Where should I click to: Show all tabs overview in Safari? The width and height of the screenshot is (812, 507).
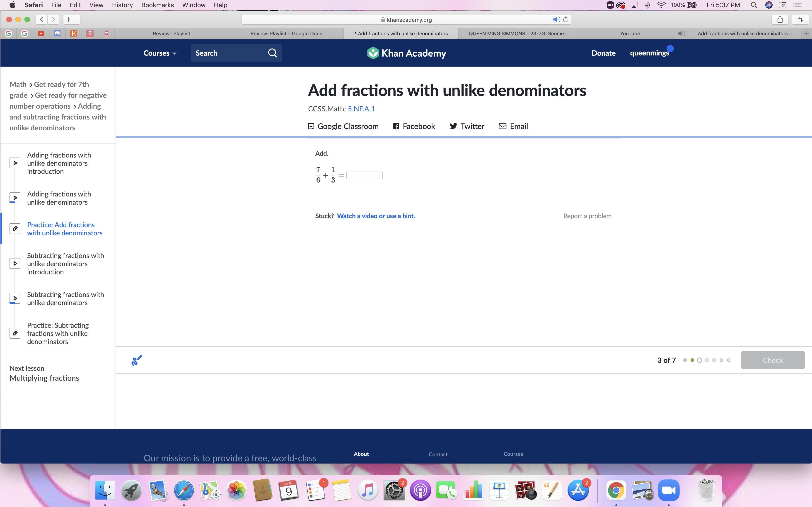[800, 19]
